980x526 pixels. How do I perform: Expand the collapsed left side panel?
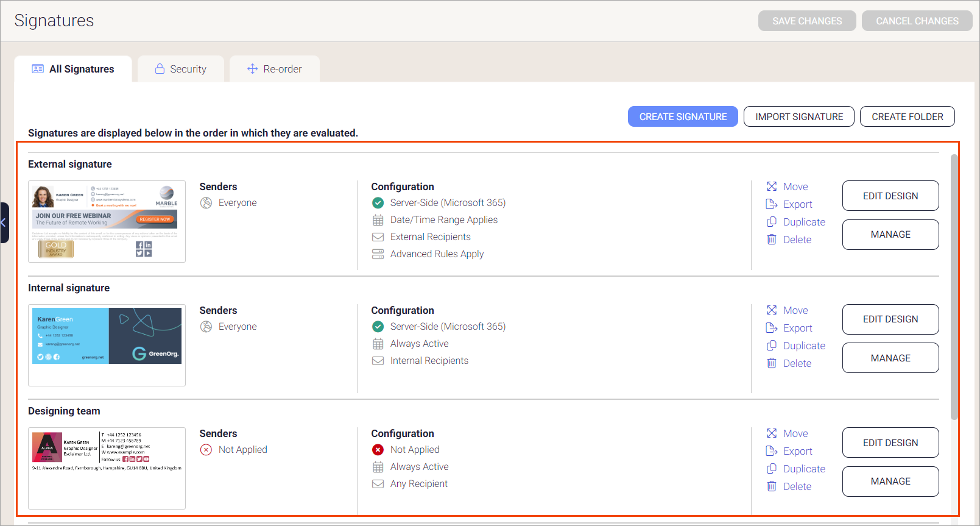point(4,222)
